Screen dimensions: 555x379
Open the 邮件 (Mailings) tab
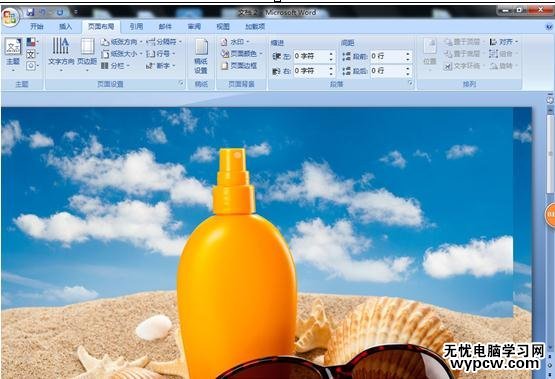(165, 27)
